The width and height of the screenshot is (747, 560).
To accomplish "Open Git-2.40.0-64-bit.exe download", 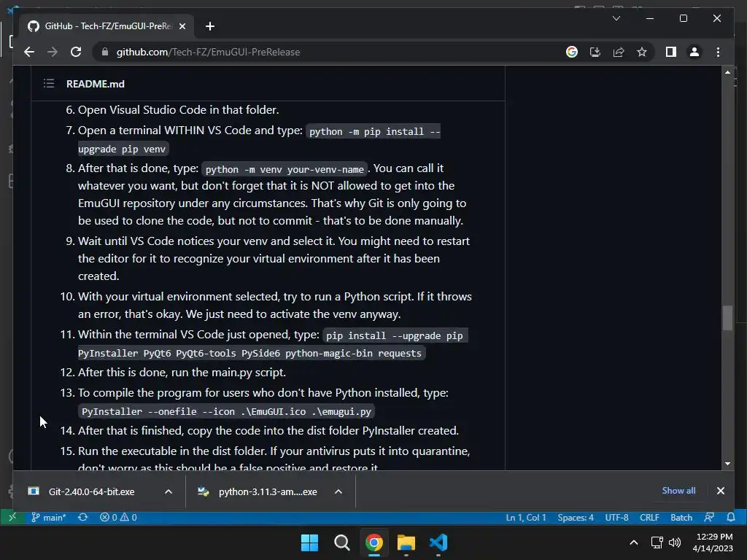I will [x=91, y=491].
